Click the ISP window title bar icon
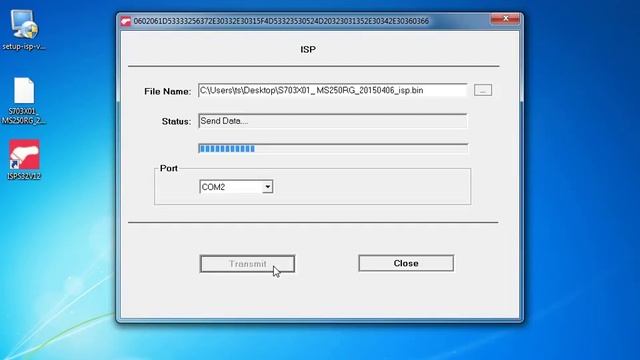 (126, 21)
